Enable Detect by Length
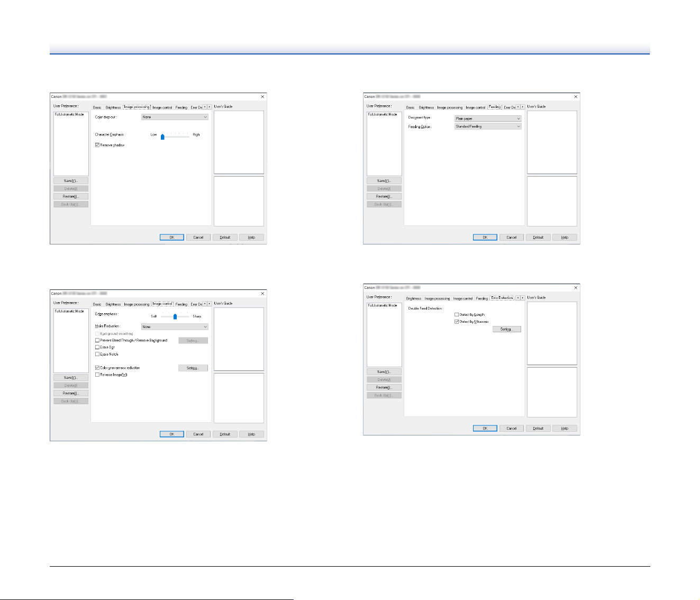 (457, 315)
